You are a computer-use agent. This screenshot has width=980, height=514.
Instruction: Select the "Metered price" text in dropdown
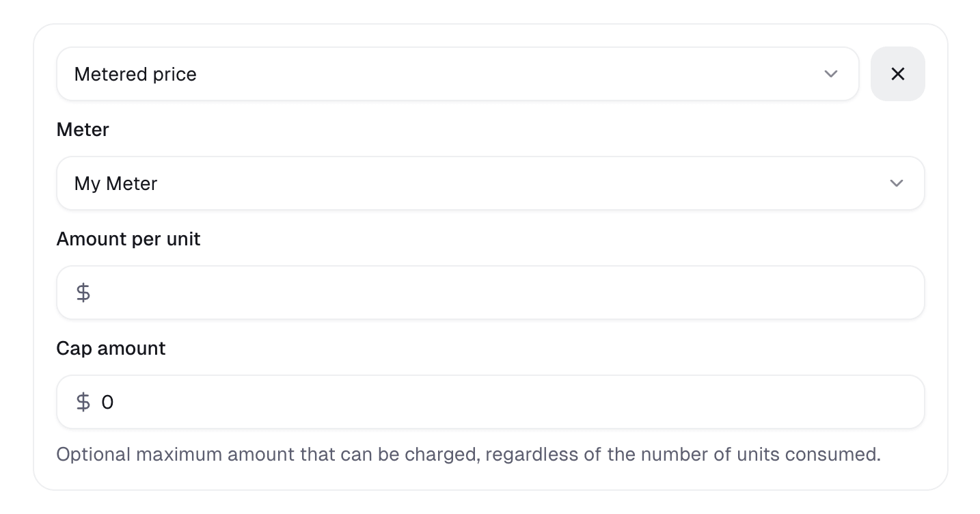pyautogui.click(x=135, y=74)
